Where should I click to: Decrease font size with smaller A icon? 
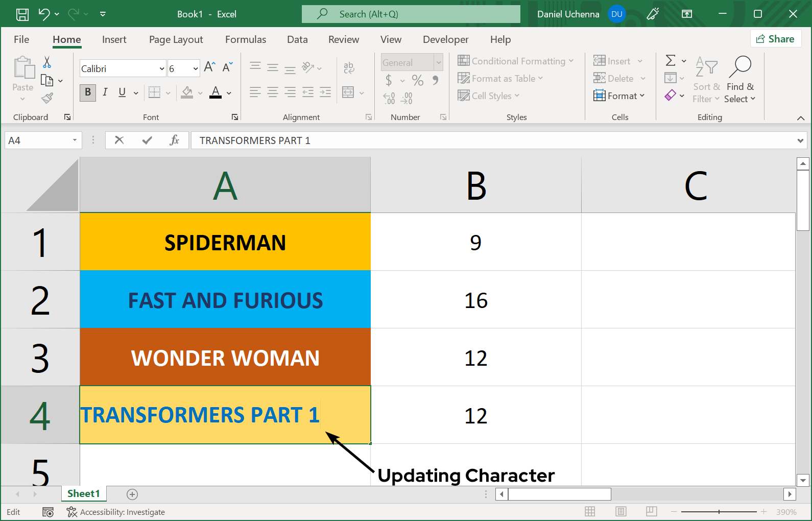pos(227,67)
